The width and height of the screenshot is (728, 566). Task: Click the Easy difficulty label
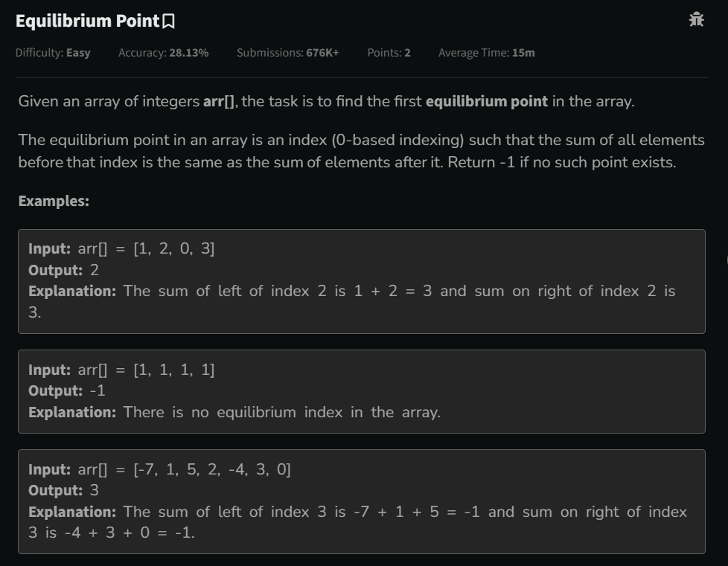(x=53, y=52)
